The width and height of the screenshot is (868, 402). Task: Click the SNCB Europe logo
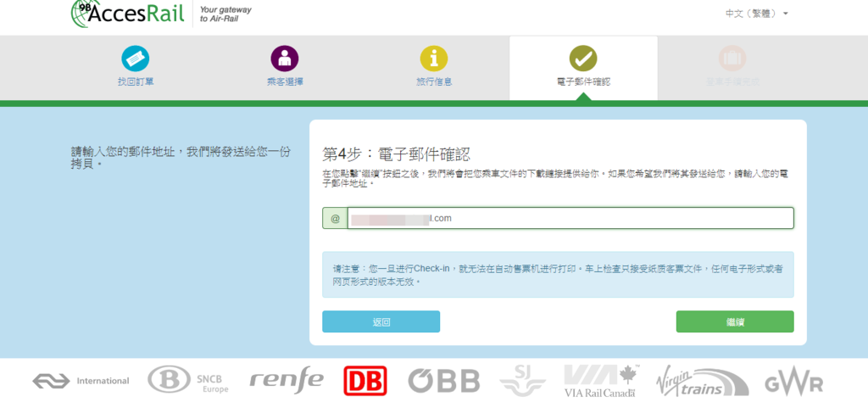coord(187,381)
